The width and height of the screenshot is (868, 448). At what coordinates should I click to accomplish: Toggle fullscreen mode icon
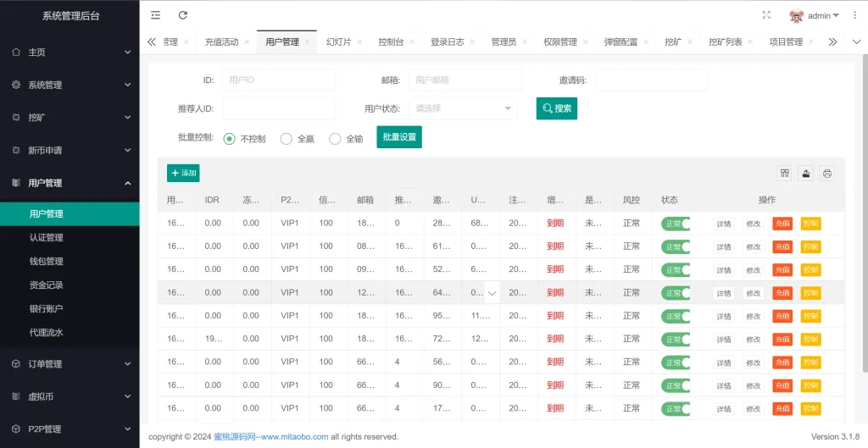[x=766, y=15]
